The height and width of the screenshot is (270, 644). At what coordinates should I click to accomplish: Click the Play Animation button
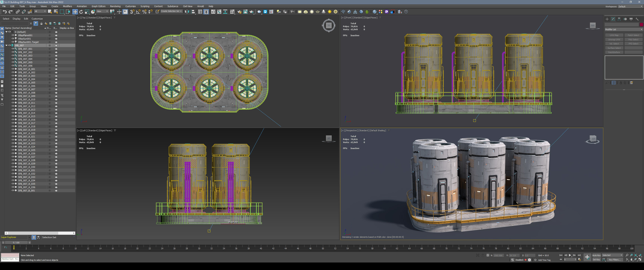pyautogui.click(x=570, y=255)
